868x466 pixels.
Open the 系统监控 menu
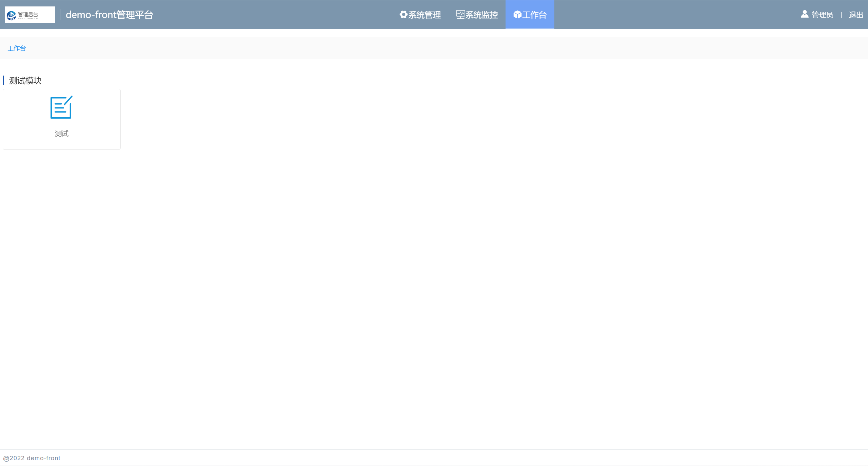point(477,15)
